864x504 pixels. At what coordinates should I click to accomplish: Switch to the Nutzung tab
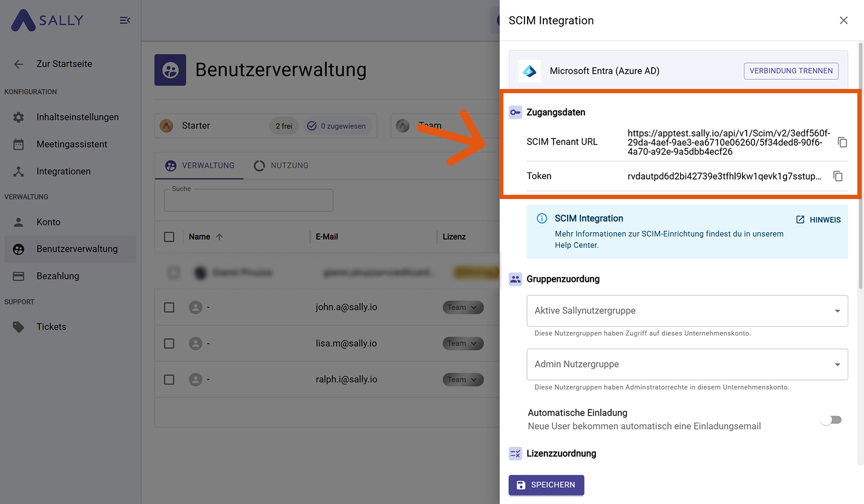[281, 166]
